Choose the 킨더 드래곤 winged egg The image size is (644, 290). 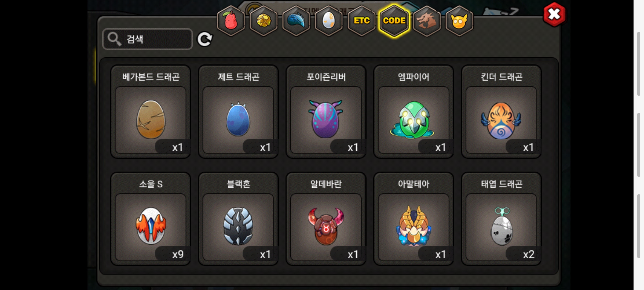pyautogui.click(x=501, y=112)
